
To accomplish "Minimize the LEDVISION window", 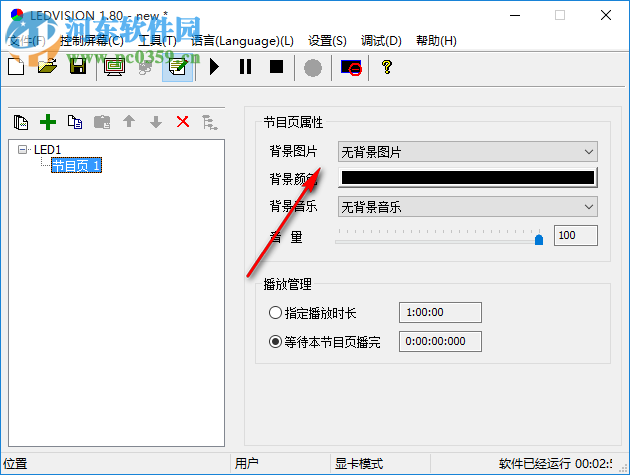I will pos(515,16).
